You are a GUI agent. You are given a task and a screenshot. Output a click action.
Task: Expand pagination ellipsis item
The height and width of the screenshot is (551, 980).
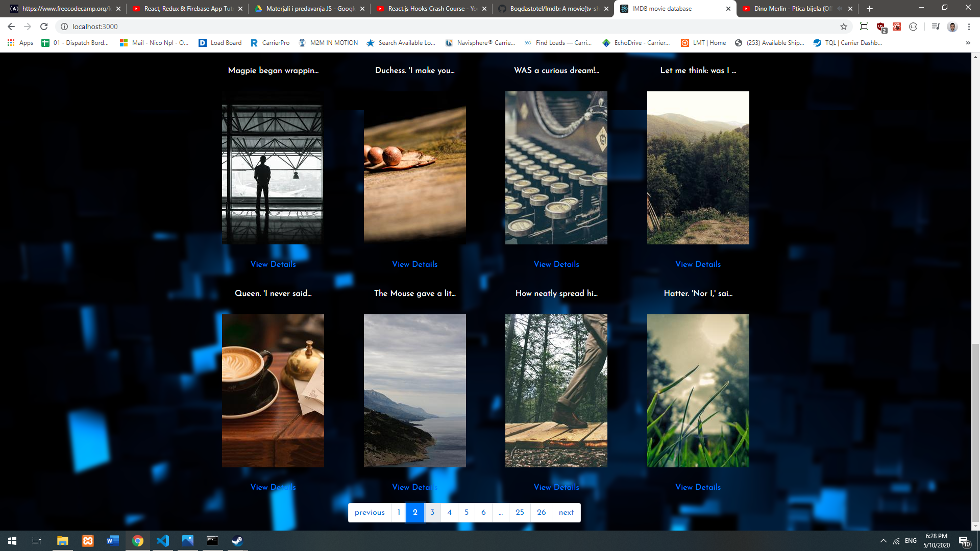501,512
